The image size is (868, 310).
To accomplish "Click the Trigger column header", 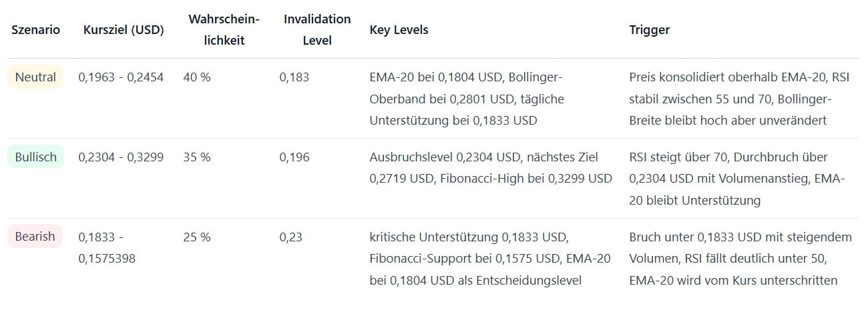I will (x=649, y=30).
